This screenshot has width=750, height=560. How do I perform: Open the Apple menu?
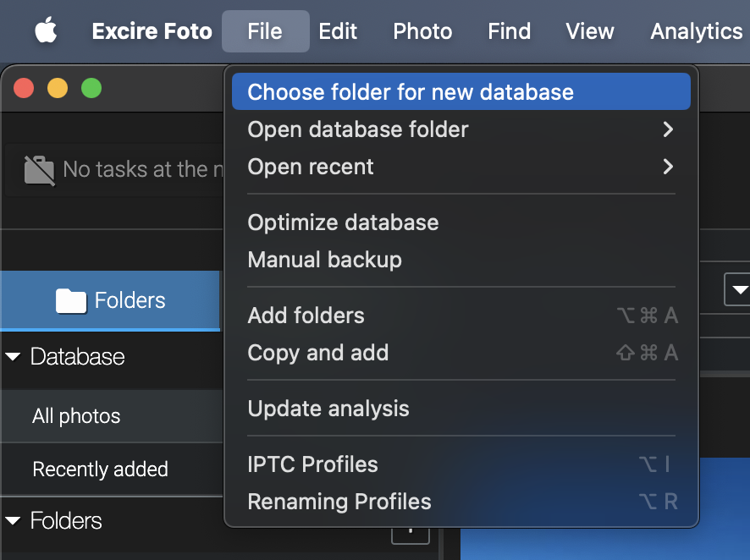tap(46, 30)
